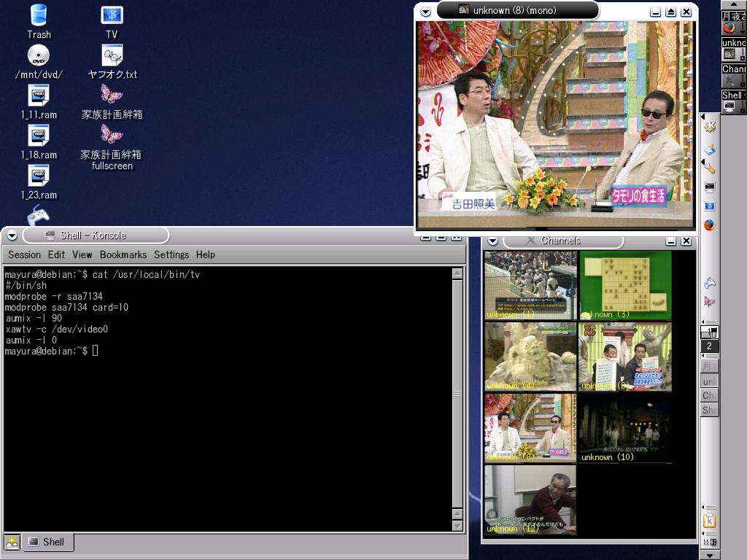Image resolution: width=747 pixels, height=560 pixels.
Task: Open the ヤフオク.txt text file
Action: [112, 61]
